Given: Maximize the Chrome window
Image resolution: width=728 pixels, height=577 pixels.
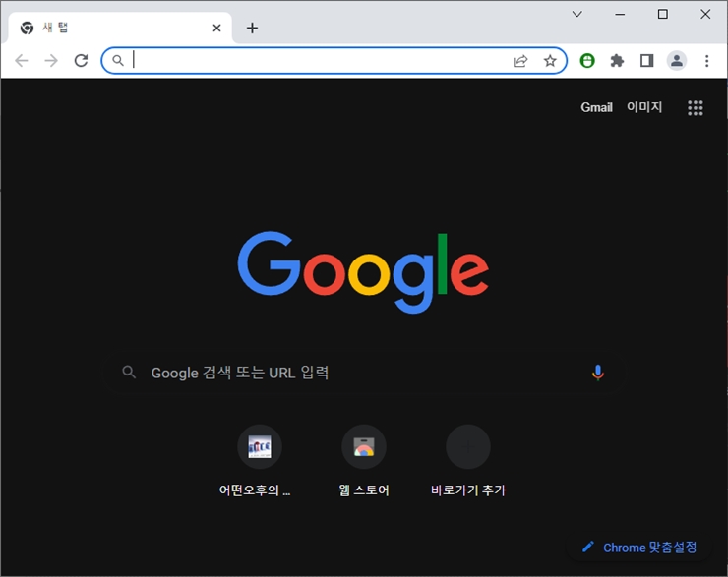Looking at the screenshot, I should (662, 15).
